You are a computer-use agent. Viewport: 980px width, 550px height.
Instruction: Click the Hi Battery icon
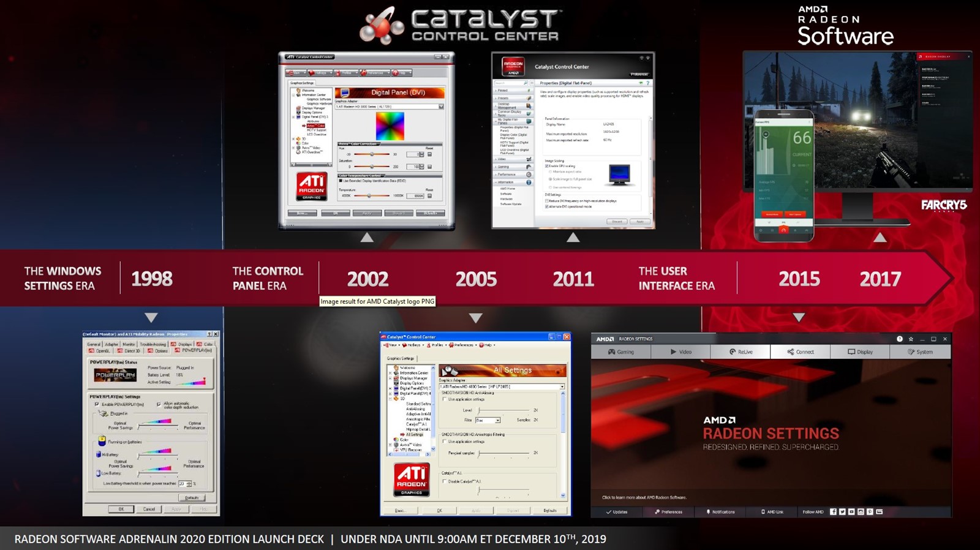(98, 454)
